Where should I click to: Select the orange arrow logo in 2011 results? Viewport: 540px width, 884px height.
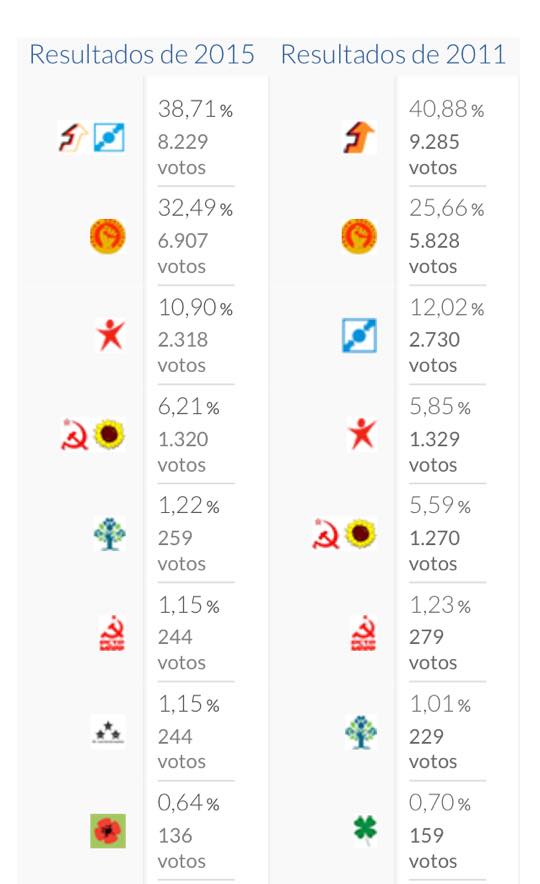coord(360,138)
